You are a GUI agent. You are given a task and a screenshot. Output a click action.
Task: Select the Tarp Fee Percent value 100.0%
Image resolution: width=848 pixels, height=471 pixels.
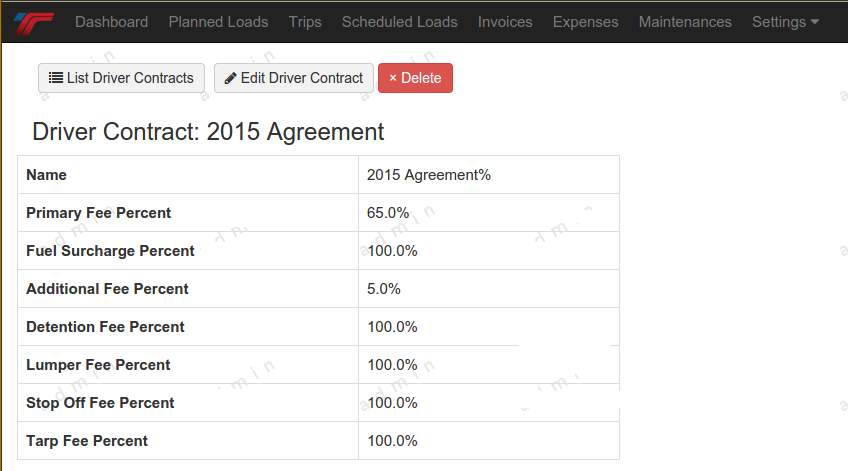tap(392, 441)
